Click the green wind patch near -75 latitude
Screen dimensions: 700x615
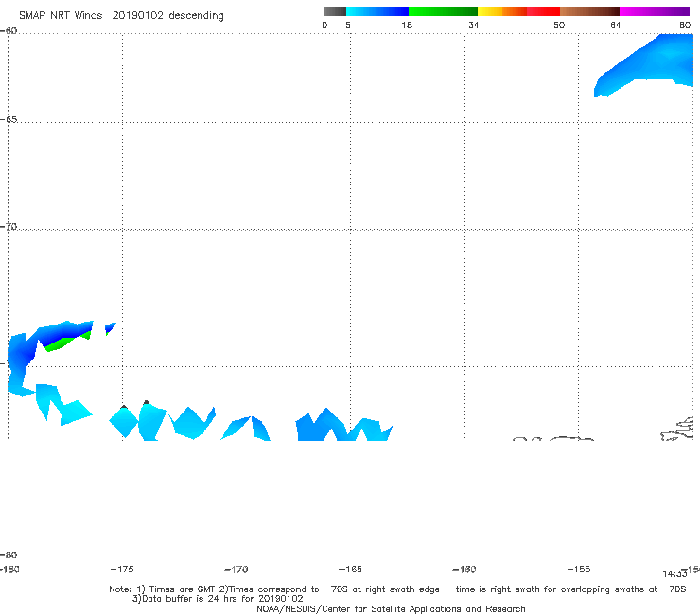[x=62, y=343]
